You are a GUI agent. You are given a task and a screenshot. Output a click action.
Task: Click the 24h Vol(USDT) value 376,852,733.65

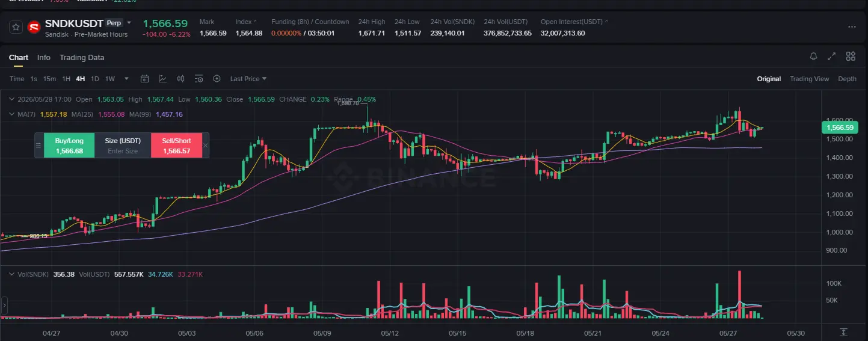[508, 33]
